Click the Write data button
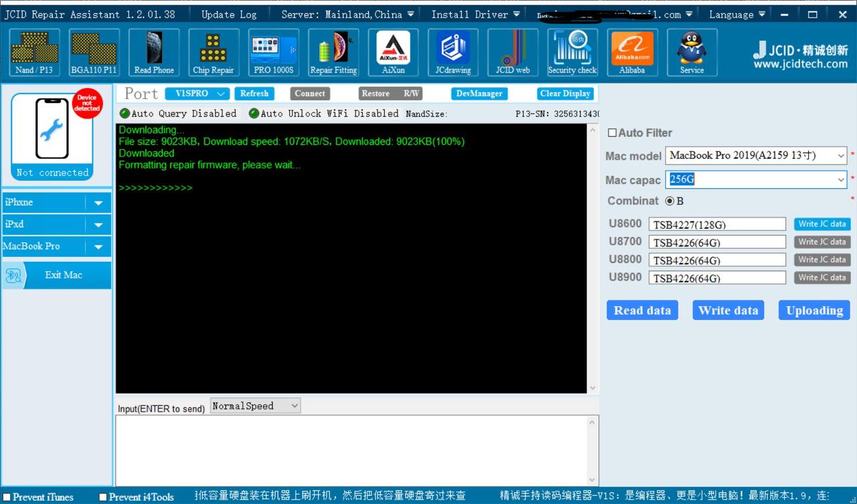Screen dimensions: 857x504 click(x=728, y=310)
